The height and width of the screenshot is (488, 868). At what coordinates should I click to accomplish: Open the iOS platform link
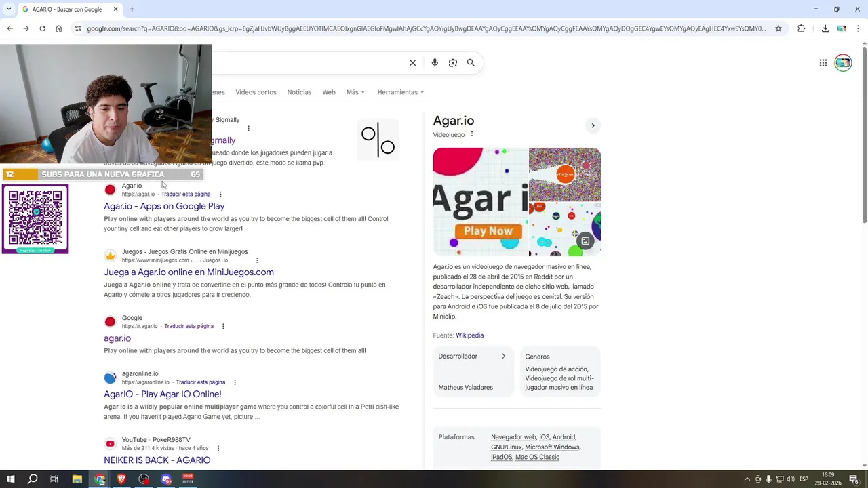pos(544,437)
